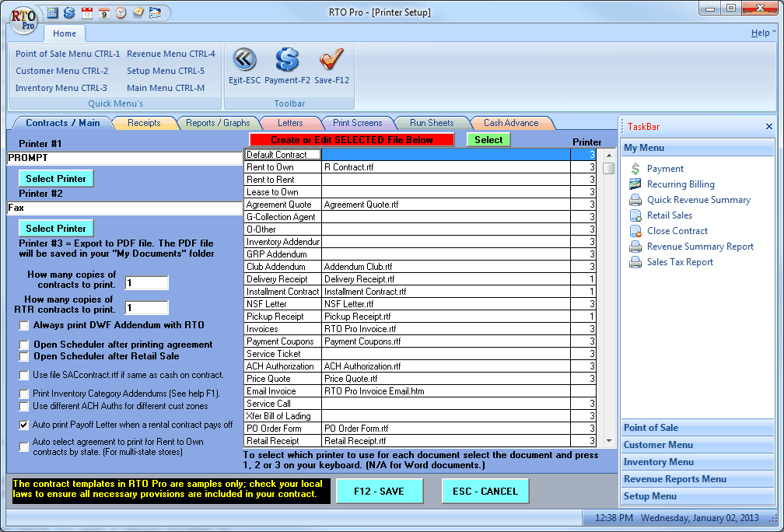Open Recurring Billing from My Menu
The height and width of the screenshot is (532, 784).
click(x=681, y=184)
